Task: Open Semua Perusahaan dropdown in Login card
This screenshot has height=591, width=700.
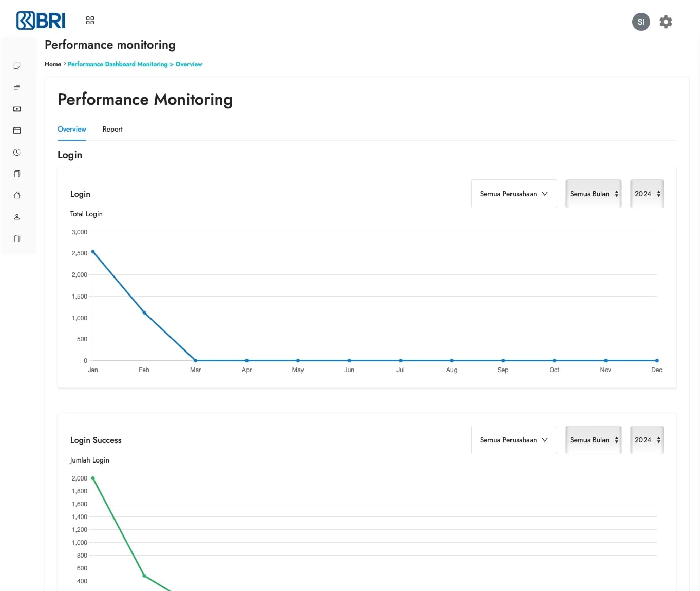Action: pyautogui.click(x=514, y=194)
